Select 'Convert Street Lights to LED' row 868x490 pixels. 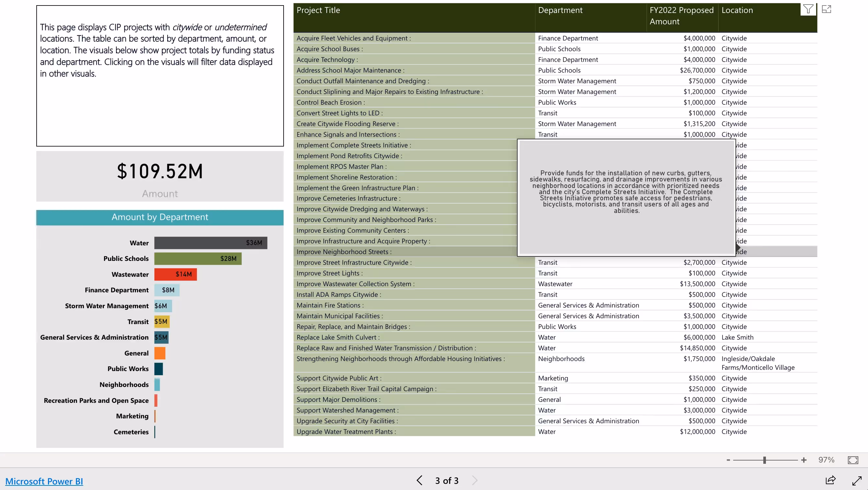[555, 113]
